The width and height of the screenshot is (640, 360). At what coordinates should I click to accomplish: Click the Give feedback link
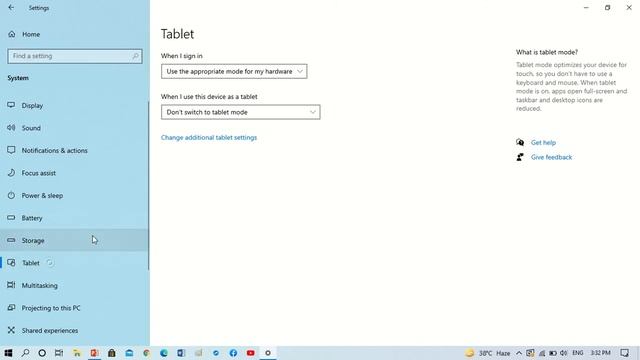point(551,157)
